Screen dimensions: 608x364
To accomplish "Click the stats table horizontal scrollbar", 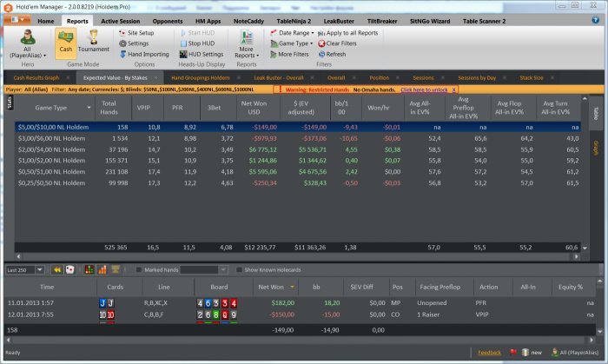I will (x=297, y=256).
